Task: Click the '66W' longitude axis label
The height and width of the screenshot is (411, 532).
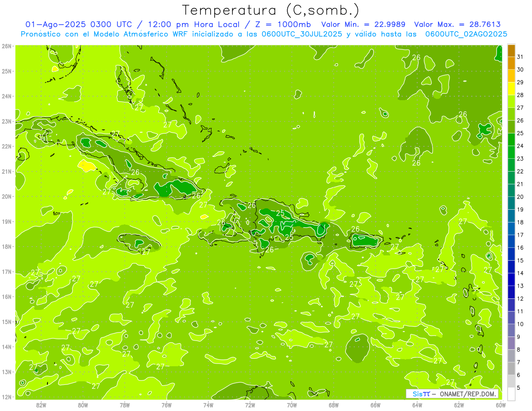Action: (376, 405)
